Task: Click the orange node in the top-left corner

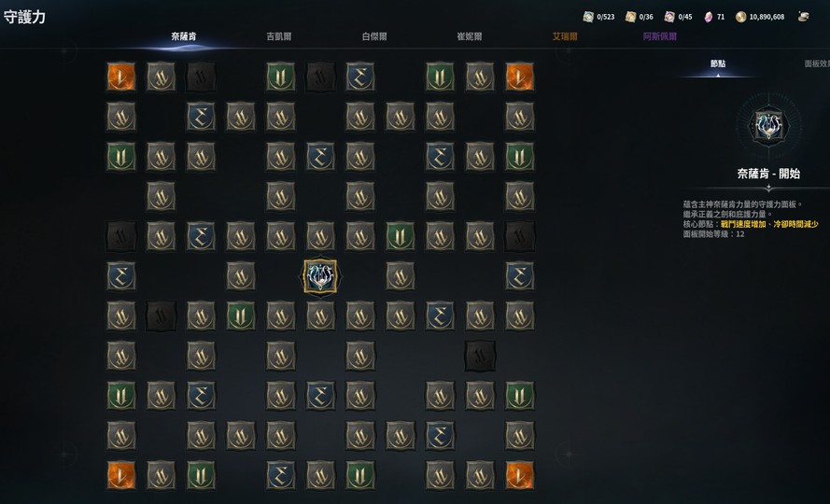Action: click(121, 77)
